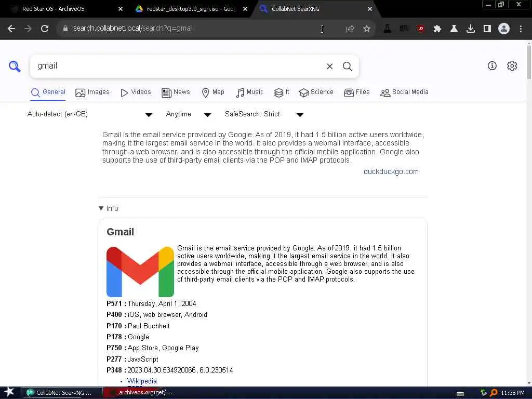This screenshot has height=399, width=532.
Task: Click the keyboard tray icon
Action: (x=460, y=394)
